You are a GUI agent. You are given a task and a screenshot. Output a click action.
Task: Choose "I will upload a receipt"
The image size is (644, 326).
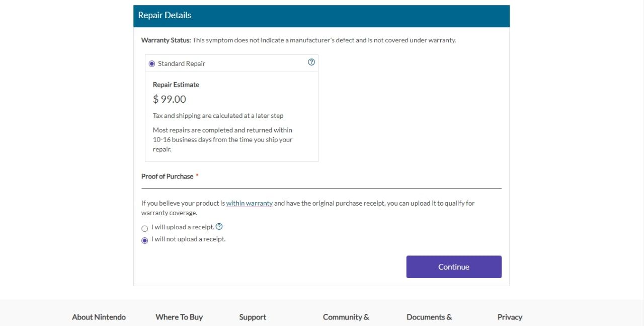145,228
